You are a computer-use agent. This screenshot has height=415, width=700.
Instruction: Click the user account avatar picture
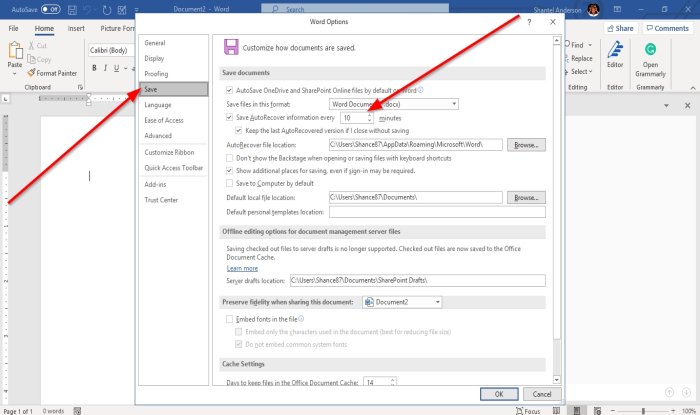click(x=593, y=9)
